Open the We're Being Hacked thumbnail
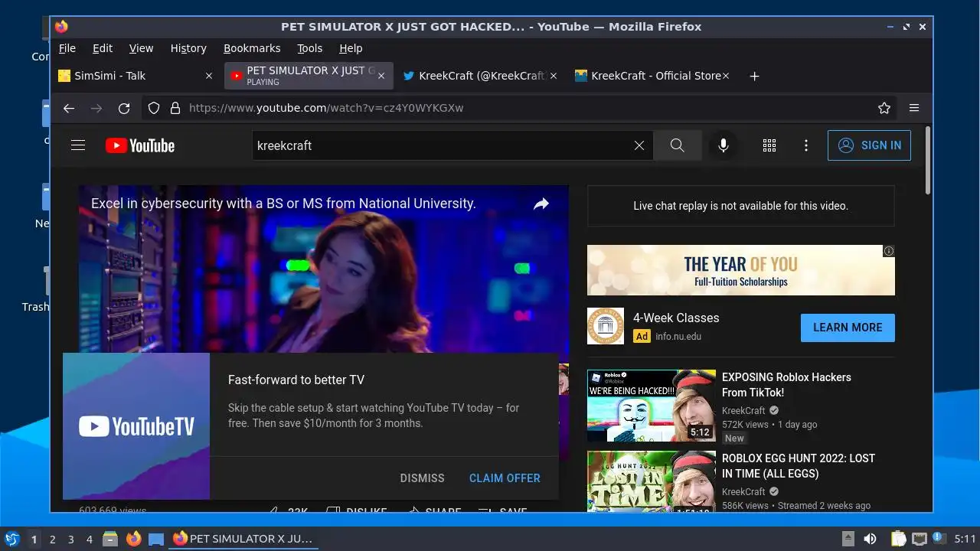Viewport: 980px width, 551px height. pyautogui.click(x=652, y=406)
